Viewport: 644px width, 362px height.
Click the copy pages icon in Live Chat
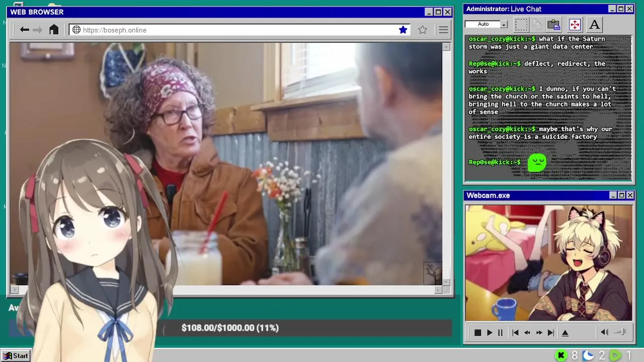tap(537, 24)
